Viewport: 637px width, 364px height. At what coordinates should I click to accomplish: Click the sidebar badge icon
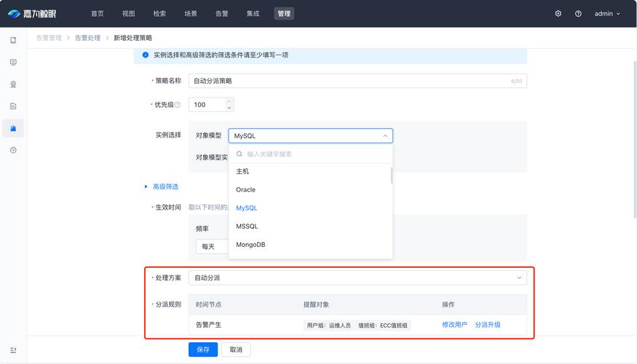pyautogui.click(x=13, y=84)
